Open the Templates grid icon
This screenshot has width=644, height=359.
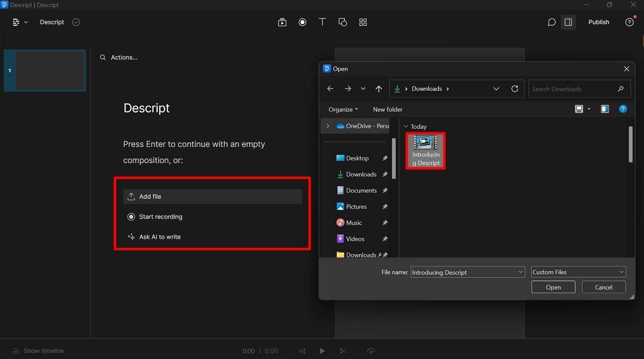coord(363,22)
